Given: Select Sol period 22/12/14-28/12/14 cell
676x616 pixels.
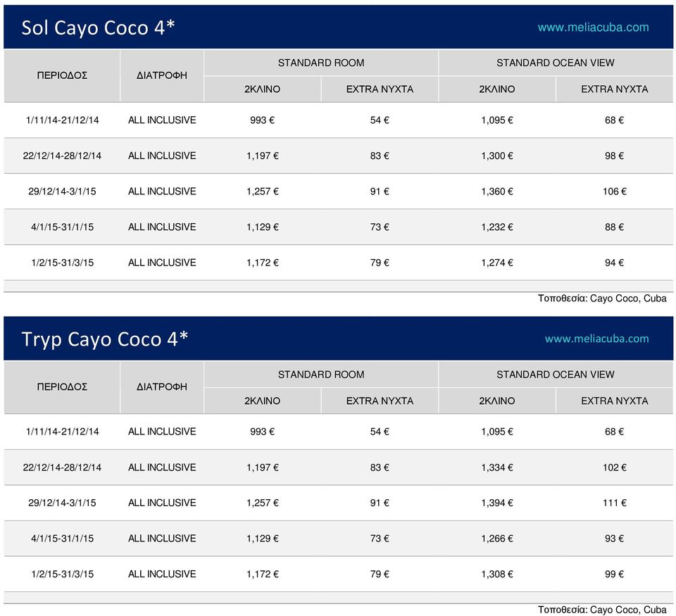Looking at the screenshot, I should (x=62, y=156).
